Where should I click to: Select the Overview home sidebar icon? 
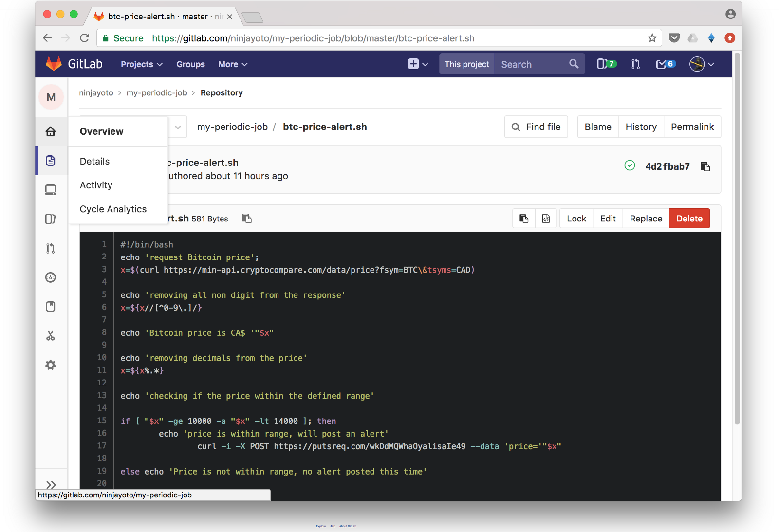point(51,131)
